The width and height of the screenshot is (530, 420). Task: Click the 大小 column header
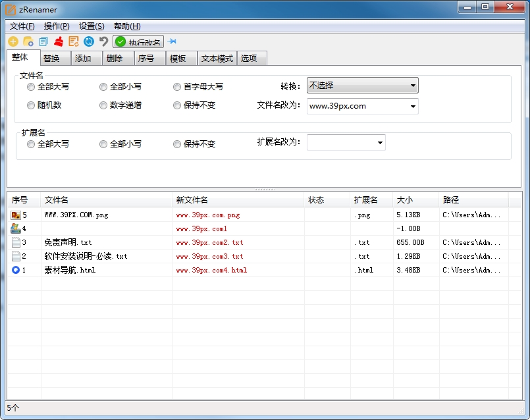(x=416, y=200)
